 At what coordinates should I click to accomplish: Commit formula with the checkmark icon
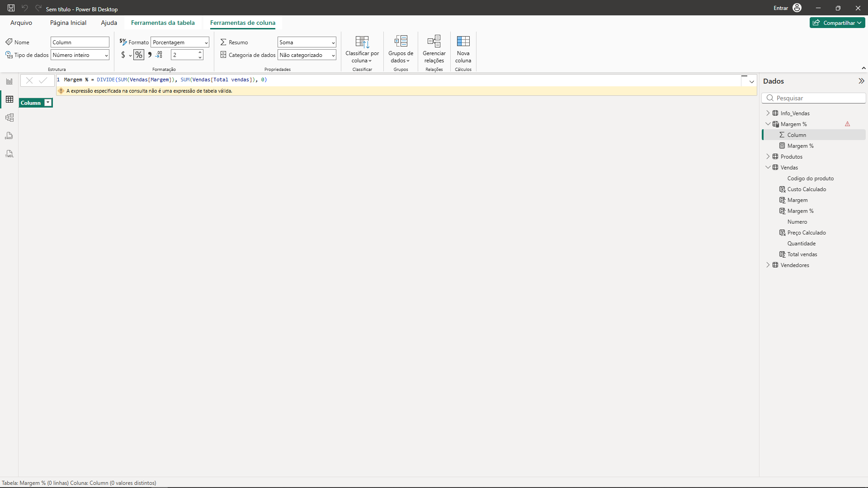click(43, 80)
